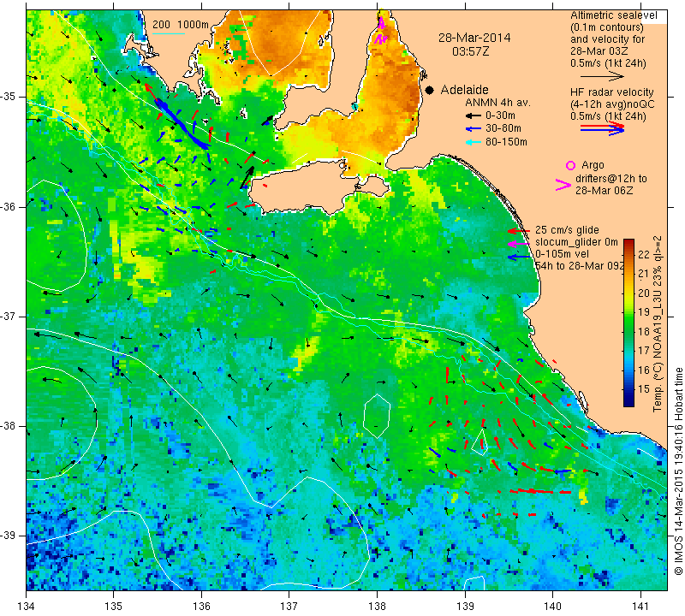Image resolution: width=685 pixels, height=616 pixels.
Task: Click the colorbar tick label 16
Action: [644, 370]
